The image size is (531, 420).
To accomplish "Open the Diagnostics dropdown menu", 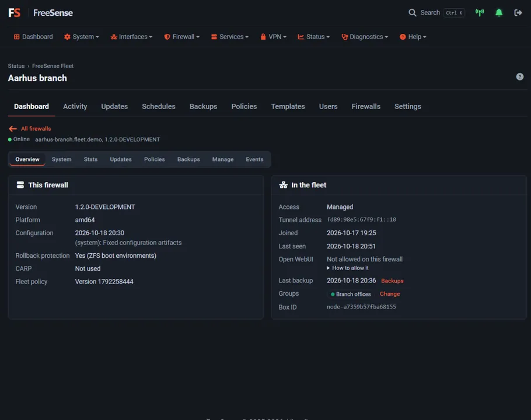I will [x=365, y=37].
